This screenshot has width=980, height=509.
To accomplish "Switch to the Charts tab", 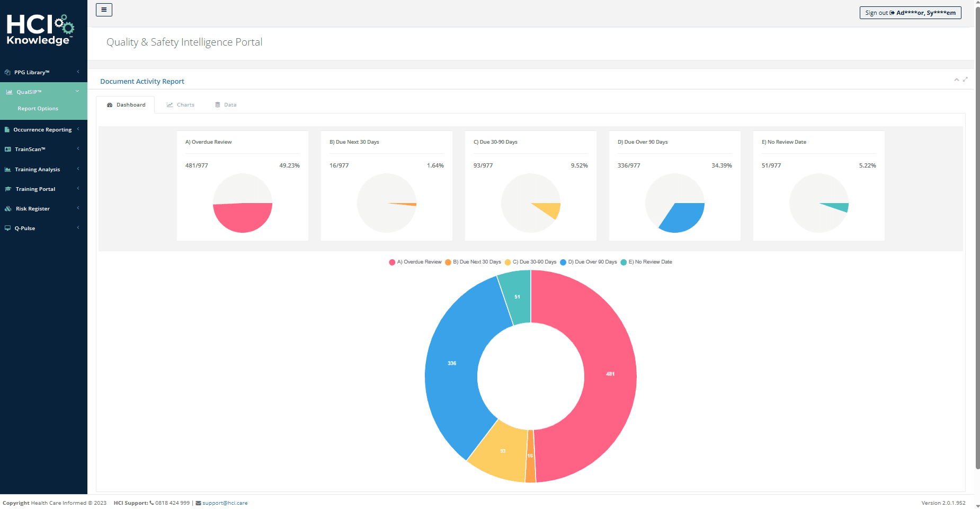I will [181, 105].
